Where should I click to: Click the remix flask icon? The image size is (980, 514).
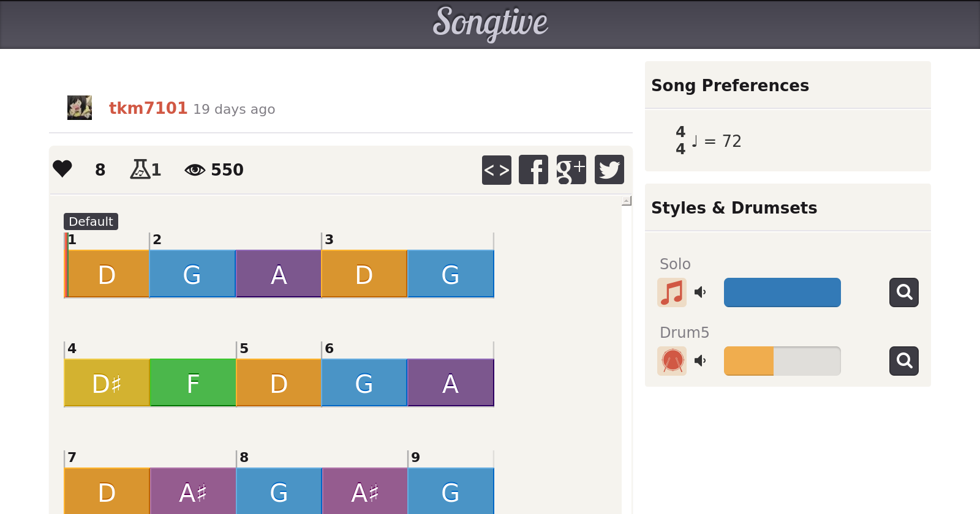(140, 169)
